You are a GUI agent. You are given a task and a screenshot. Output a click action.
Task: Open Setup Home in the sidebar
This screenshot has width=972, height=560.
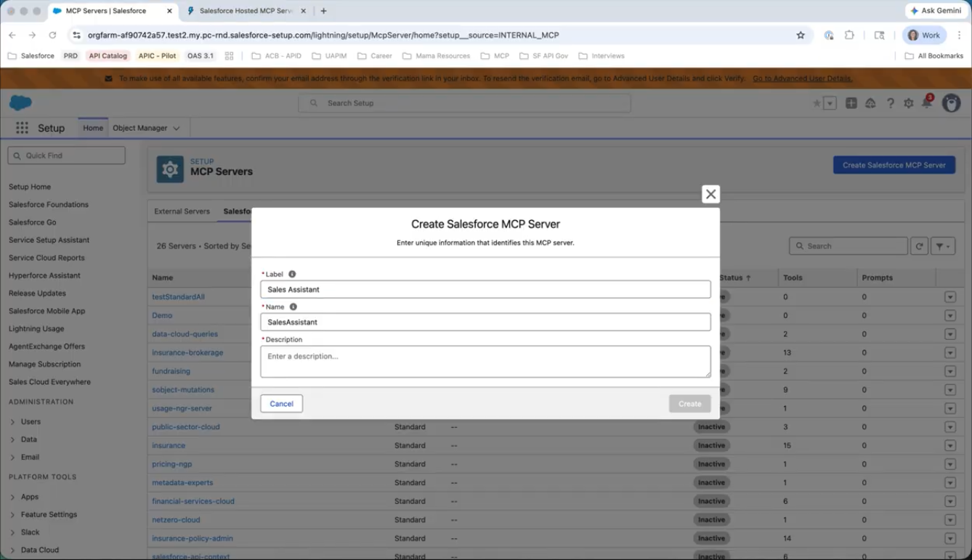click(30, 187)
